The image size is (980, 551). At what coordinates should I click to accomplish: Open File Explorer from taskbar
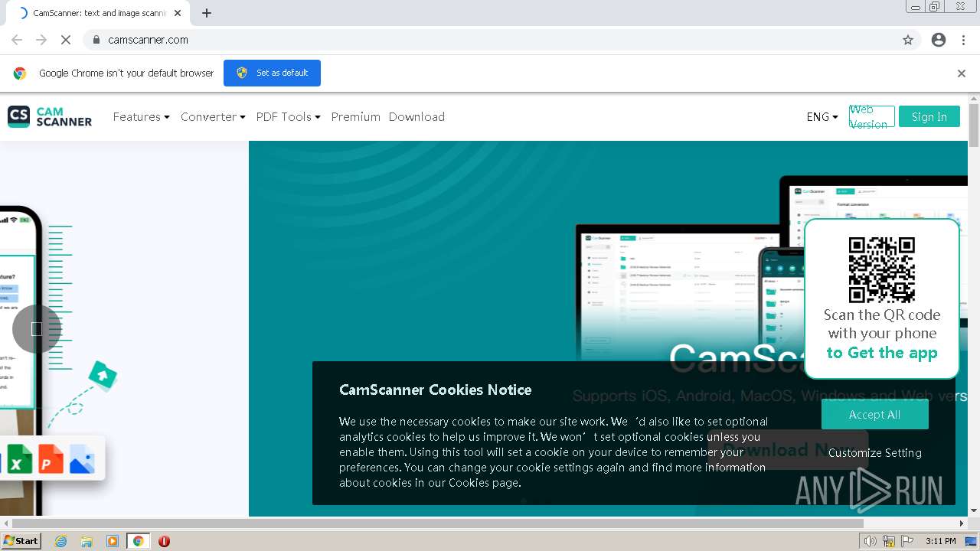pos(87,541)
